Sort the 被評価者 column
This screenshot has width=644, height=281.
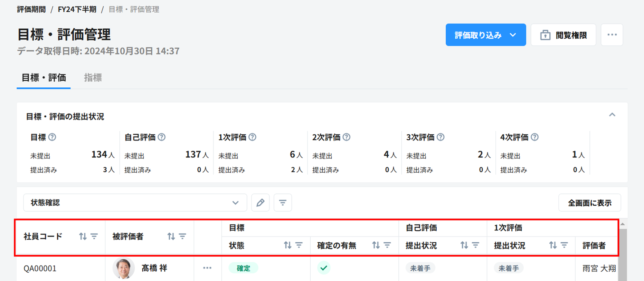click(171, 237)
